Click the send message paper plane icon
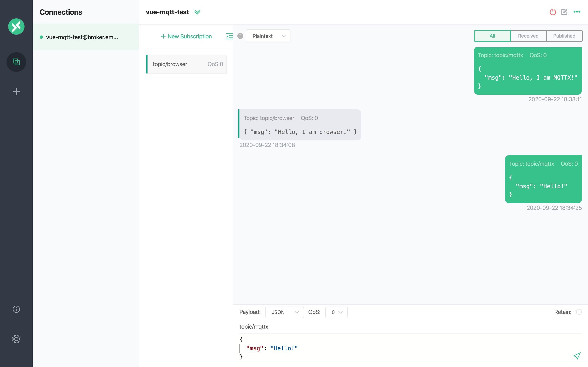The width and height of the screenshot is (588, 367). (577, 356)
